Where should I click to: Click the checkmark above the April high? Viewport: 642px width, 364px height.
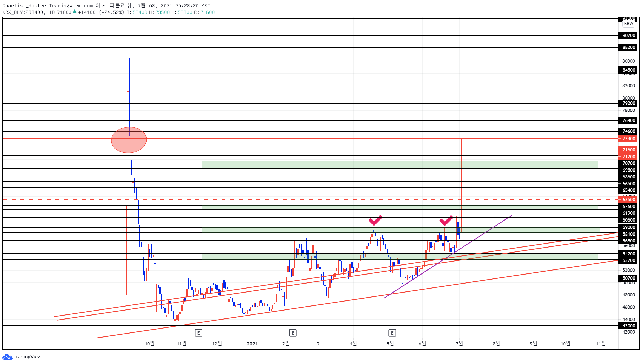375,220
